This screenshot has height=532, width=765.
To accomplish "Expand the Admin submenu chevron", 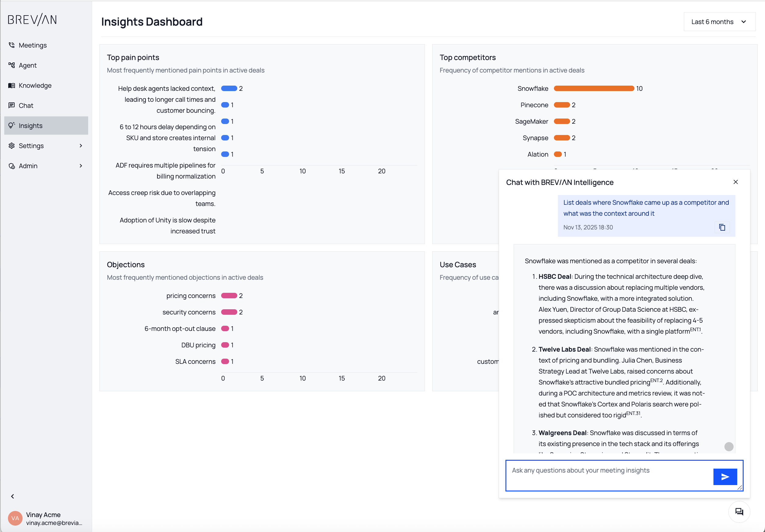I will [81, 166].
